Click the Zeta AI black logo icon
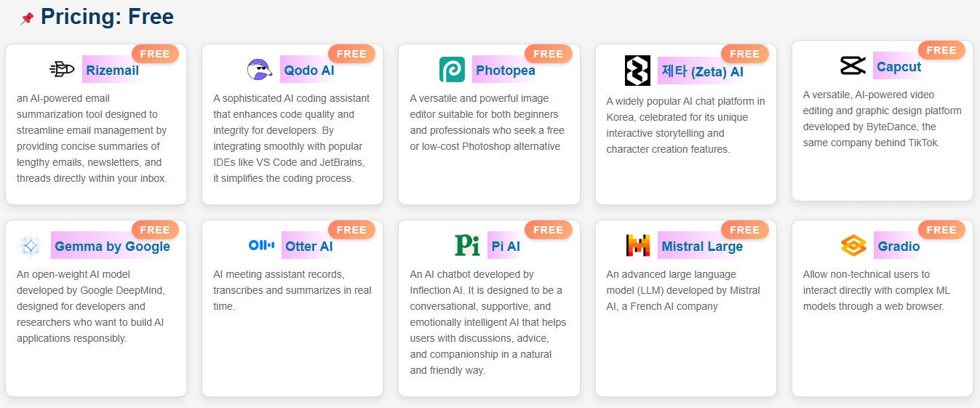 coord(637,71)
